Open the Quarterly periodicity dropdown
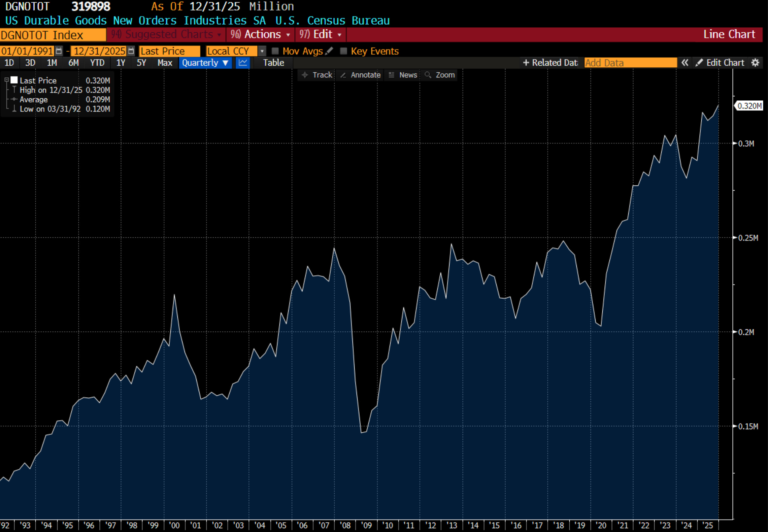This screenshot has width=768, height=532. click(205, 63)
